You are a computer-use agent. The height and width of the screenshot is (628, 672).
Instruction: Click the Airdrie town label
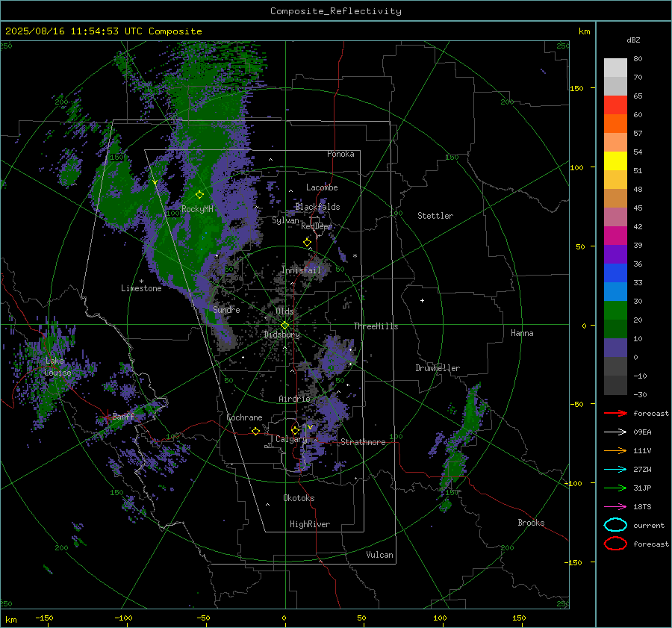pos(294,399)
